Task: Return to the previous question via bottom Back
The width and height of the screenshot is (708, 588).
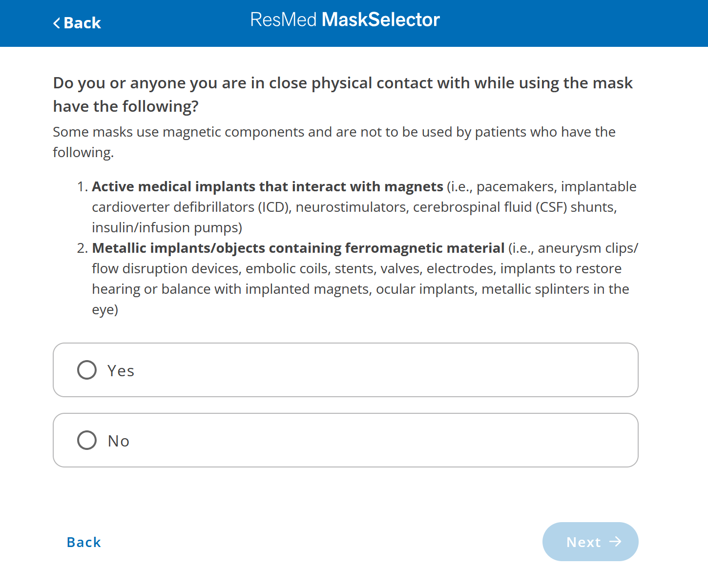Action: [83, 542]
